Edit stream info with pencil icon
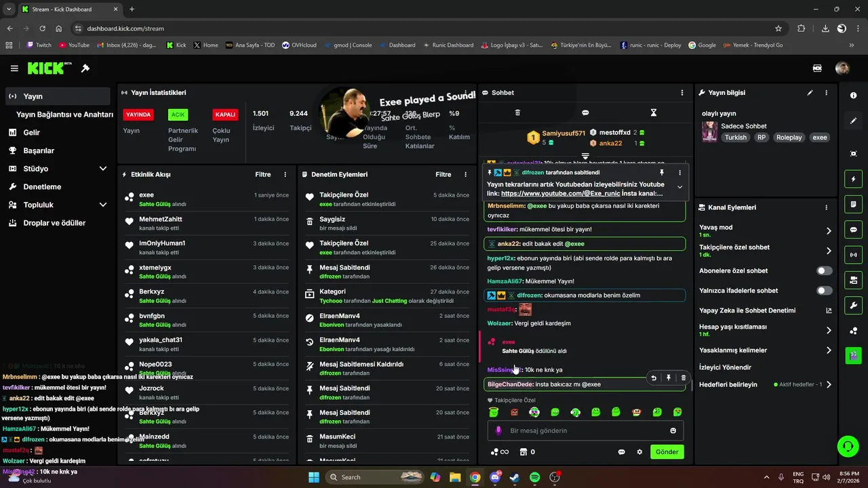 [810, 93]
